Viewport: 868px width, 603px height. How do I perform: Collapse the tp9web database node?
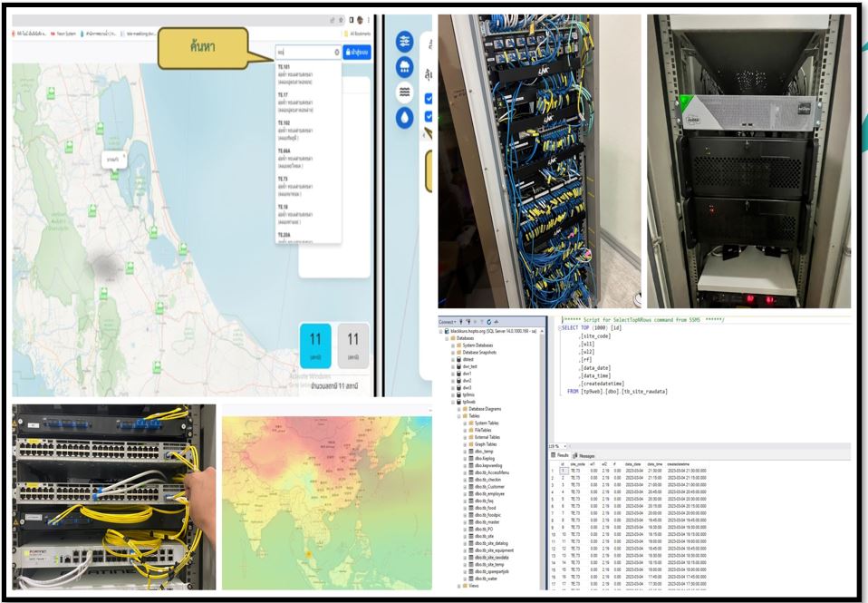pos(453,402)
